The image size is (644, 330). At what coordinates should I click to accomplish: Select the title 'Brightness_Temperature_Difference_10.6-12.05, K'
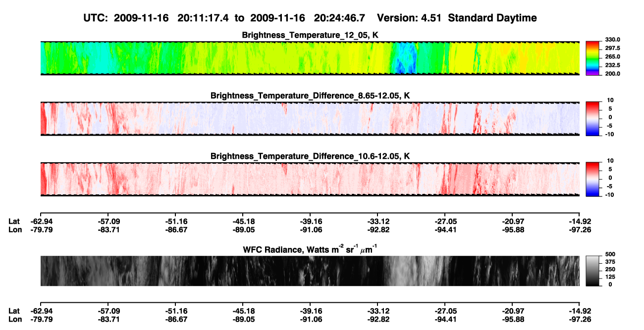click(x=310, y=156)
